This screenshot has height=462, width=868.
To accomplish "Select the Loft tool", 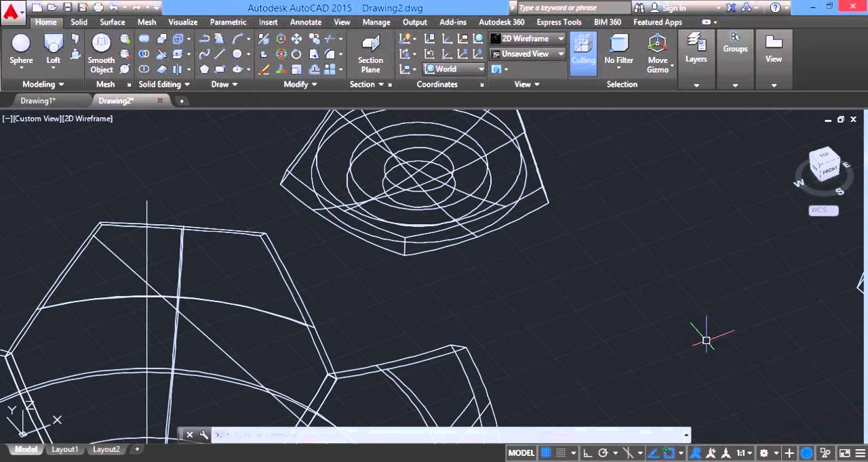I will click(x=54, y=49).
